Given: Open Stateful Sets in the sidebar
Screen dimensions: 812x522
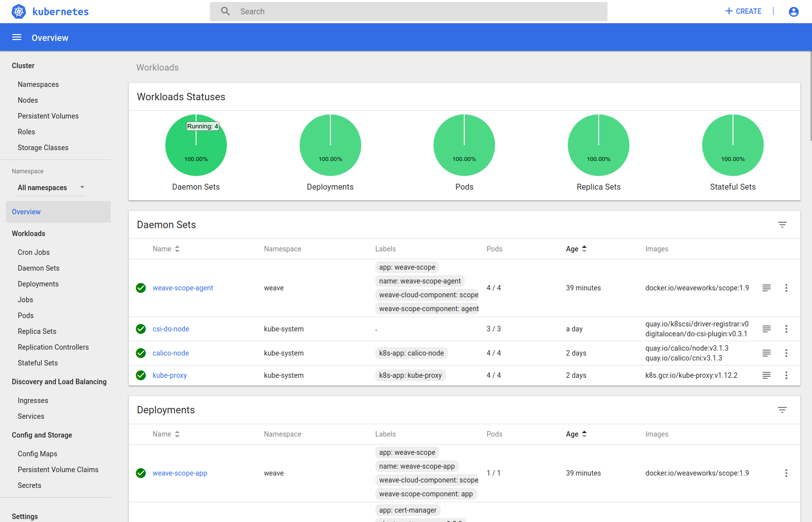Looking at the screenshot, I should (38, 363).
